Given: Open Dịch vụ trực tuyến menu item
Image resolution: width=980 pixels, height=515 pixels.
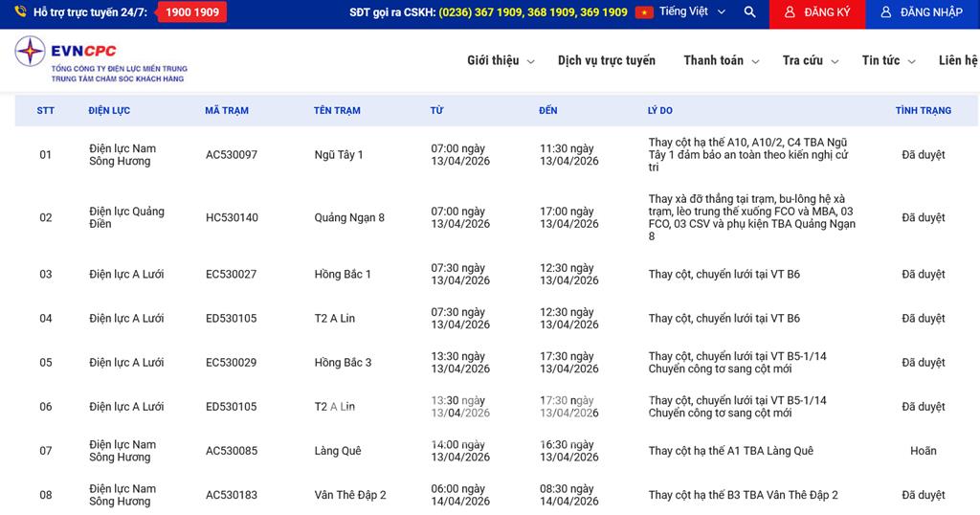Looking at the screenshot, I should 607,60.
